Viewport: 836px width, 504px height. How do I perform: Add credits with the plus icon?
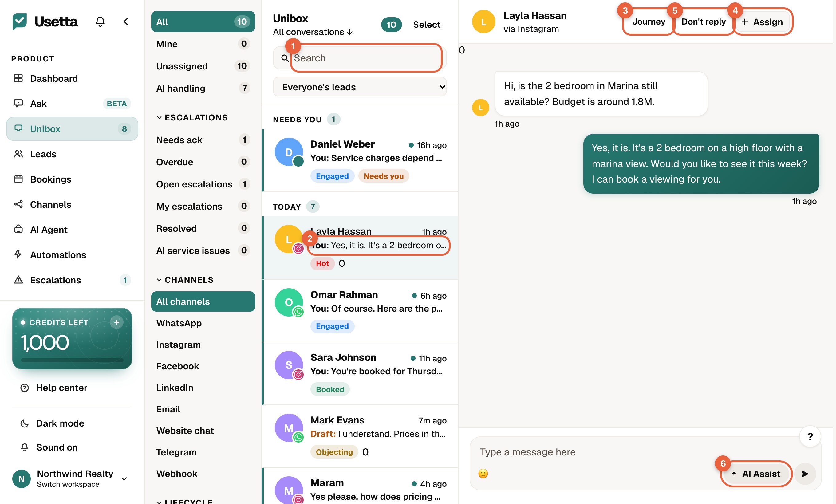[116, 322]
